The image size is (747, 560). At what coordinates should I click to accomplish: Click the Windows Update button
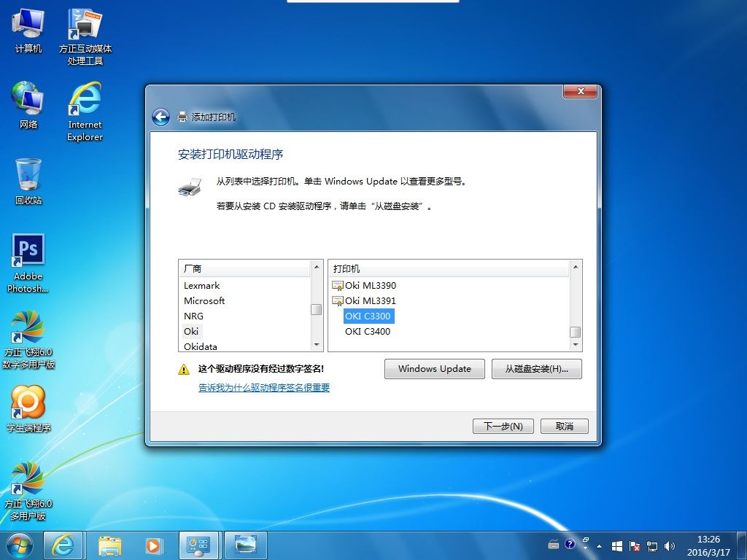[435, 368]
